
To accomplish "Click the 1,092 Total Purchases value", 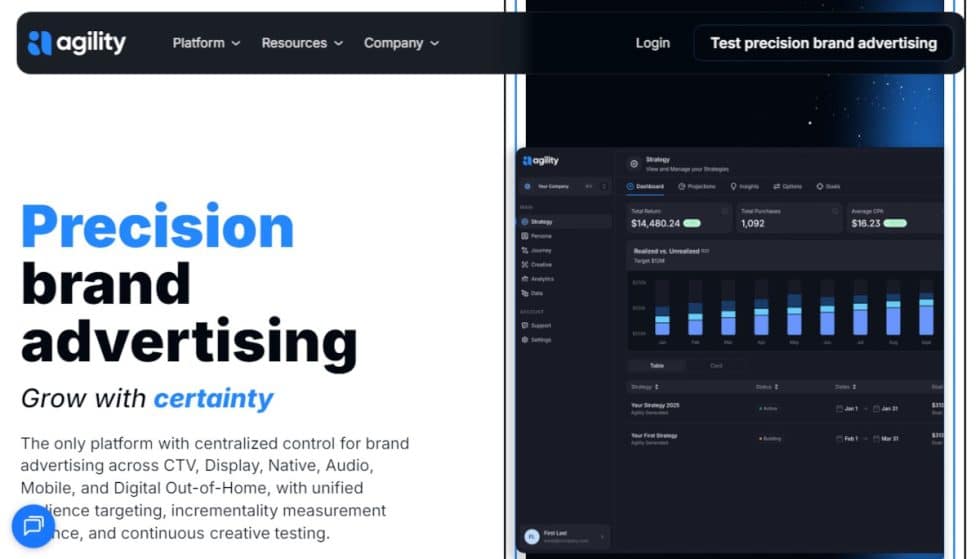I will [x=752, y=223].
